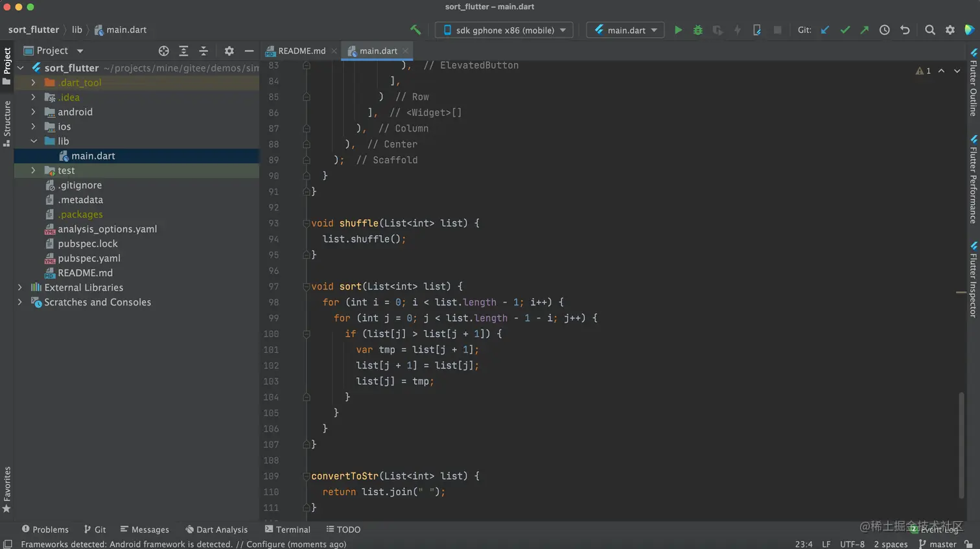Click the UTF-8 encoding status item
980x549 pixels.
coord(852,544)
